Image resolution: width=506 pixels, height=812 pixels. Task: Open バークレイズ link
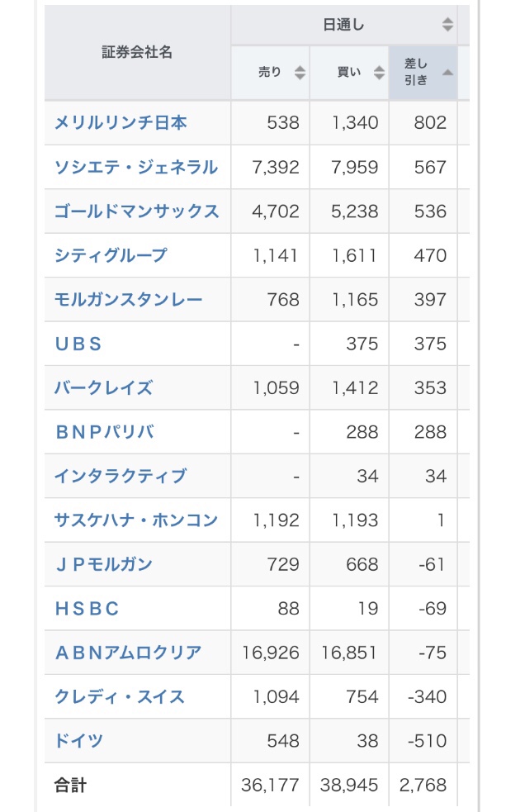coord(104,388)
